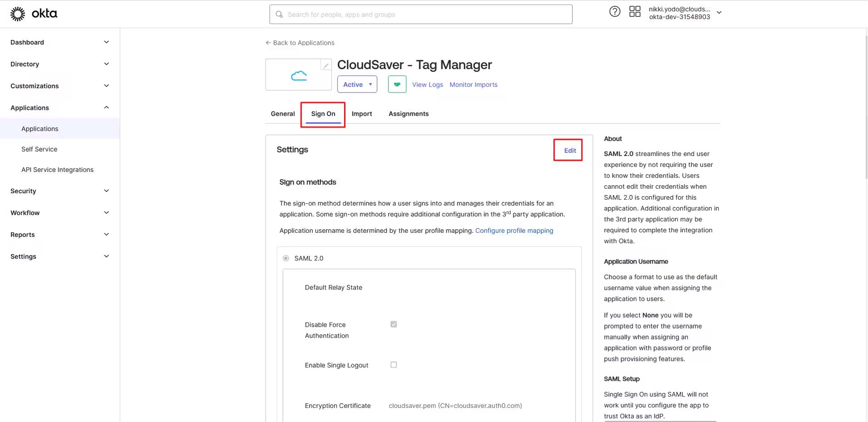Image resolution: width=868 pixels, height=422 pixels.
Task: Open the help question mark icon
Action: point(614,12)
